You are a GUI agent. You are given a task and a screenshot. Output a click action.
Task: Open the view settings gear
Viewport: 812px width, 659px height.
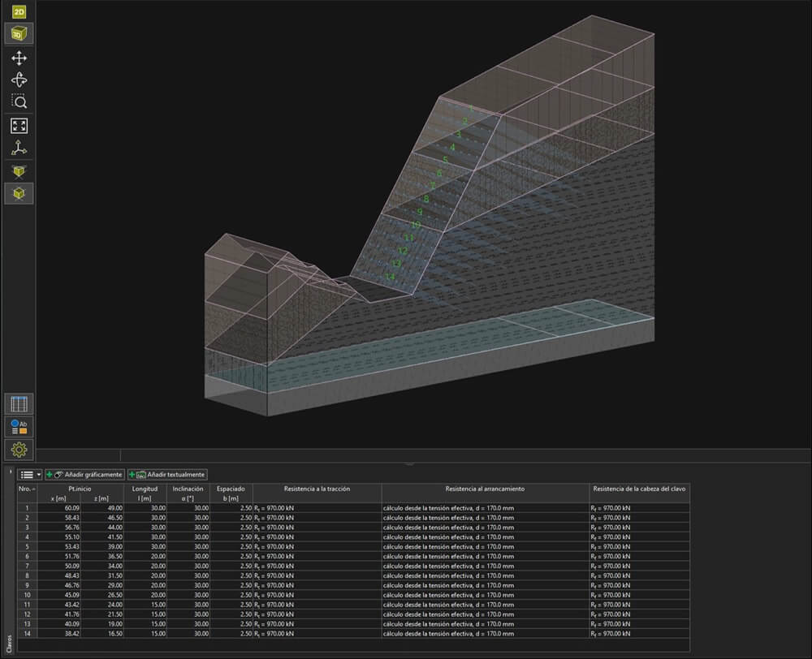coord(19,450)
